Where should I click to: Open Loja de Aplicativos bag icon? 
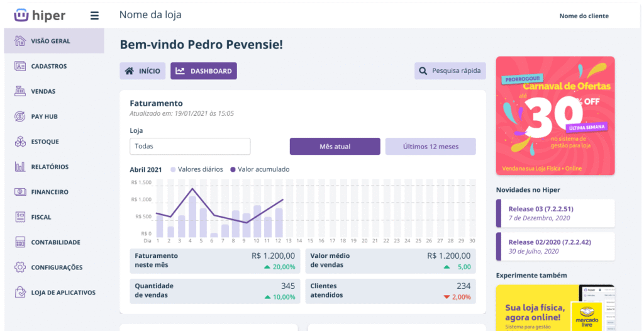point(19,293)
